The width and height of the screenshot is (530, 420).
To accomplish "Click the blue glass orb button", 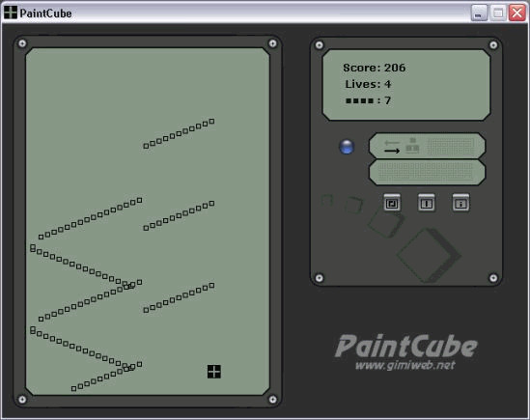I will (x=347, y=147).
